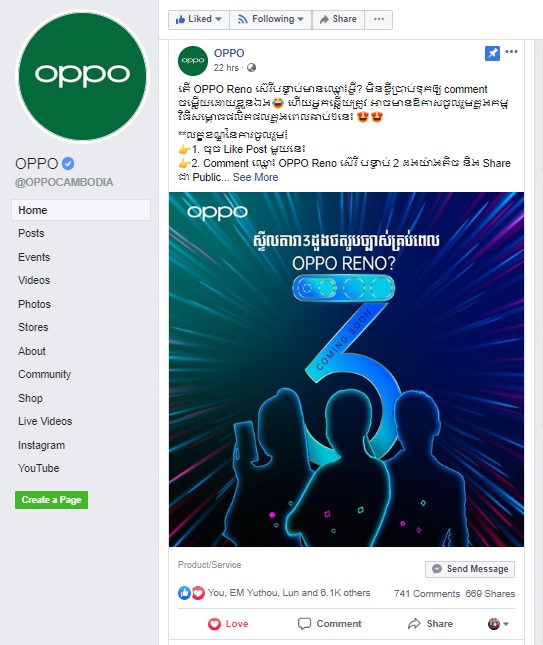Click the See More link
This screenshot has height=645, width=543.
[x=255, y=177]
